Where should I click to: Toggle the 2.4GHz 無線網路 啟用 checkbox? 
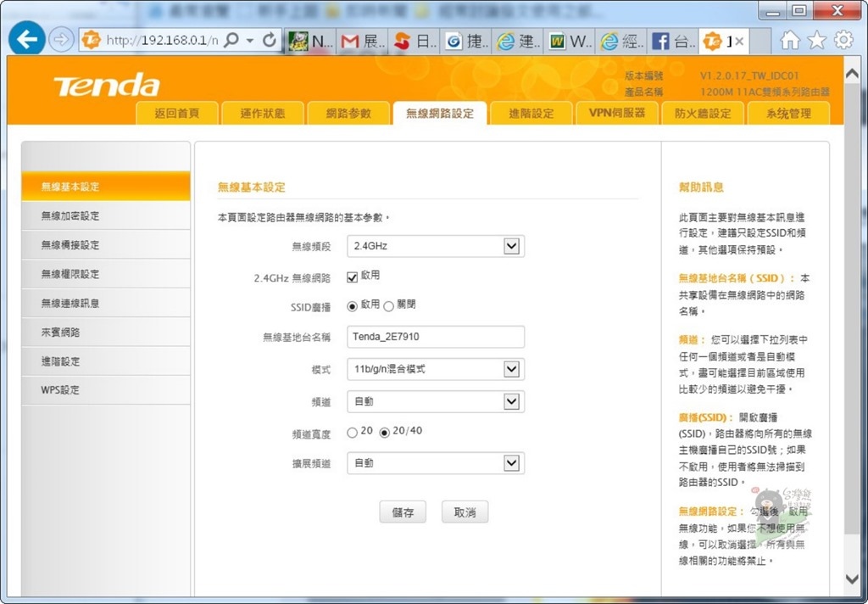click(353, 276)
